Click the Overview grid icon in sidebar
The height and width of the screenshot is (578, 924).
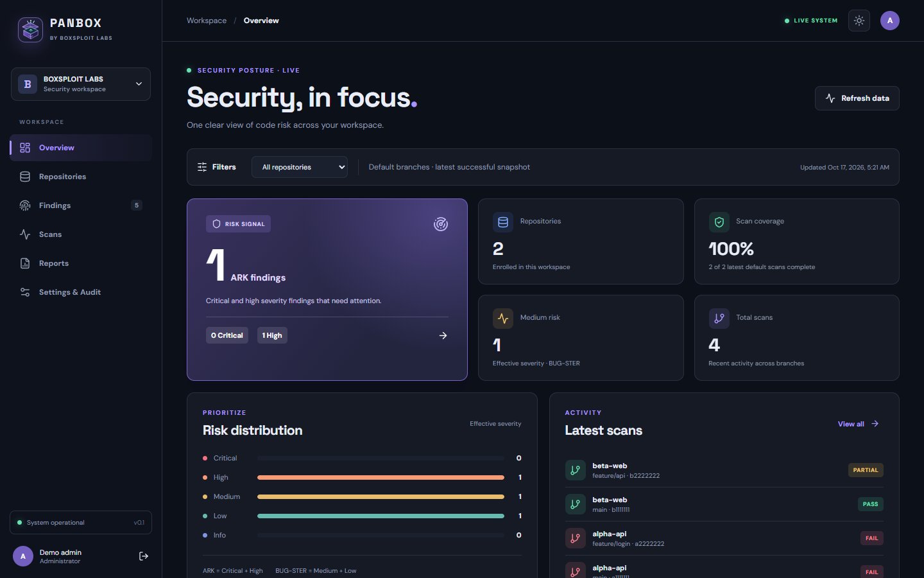coord(25,148)
